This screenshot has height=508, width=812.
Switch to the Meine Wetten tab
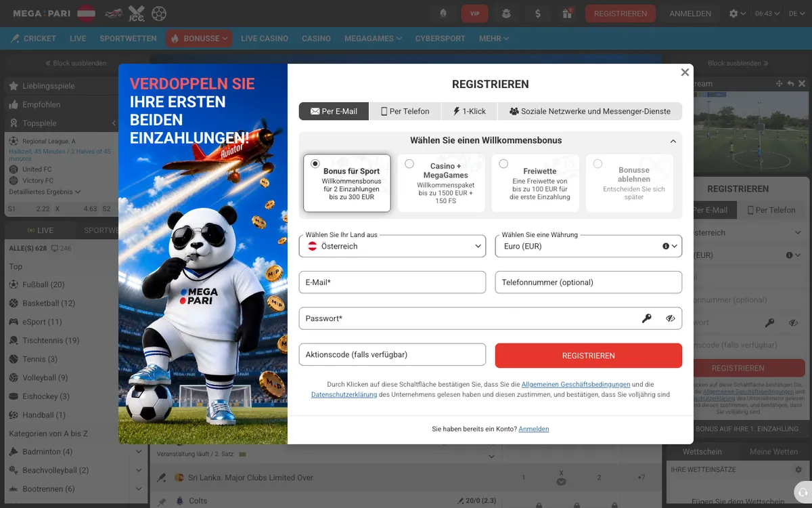773,452
